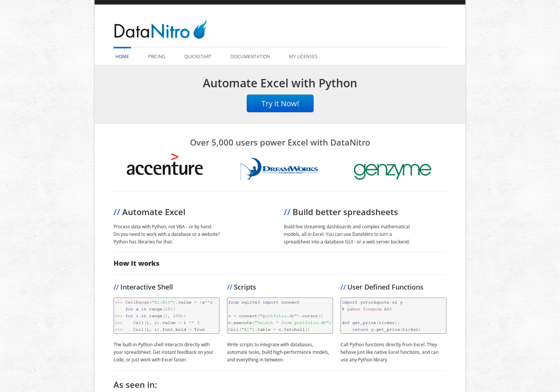This screenshot has height=392, width=560.
Task: Click the DataNitro flame logo
Action: tap(160, 29)
